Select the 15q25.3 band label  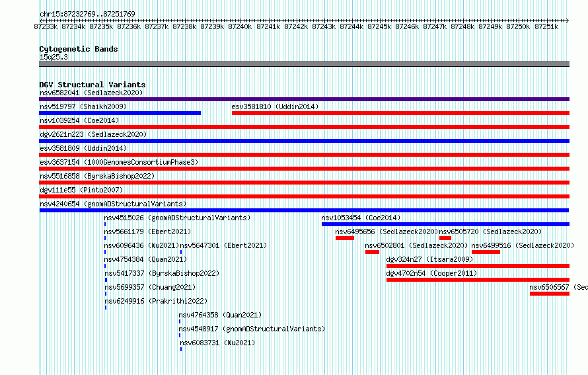(54, 57)
